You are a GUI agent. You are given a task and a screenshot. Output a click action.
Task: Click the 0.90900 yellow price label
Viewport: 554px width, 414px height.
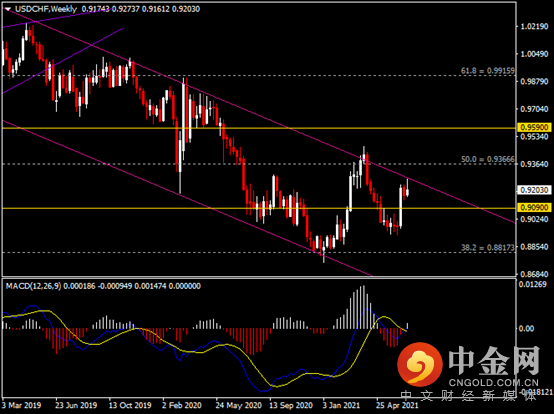coord(534,207)
